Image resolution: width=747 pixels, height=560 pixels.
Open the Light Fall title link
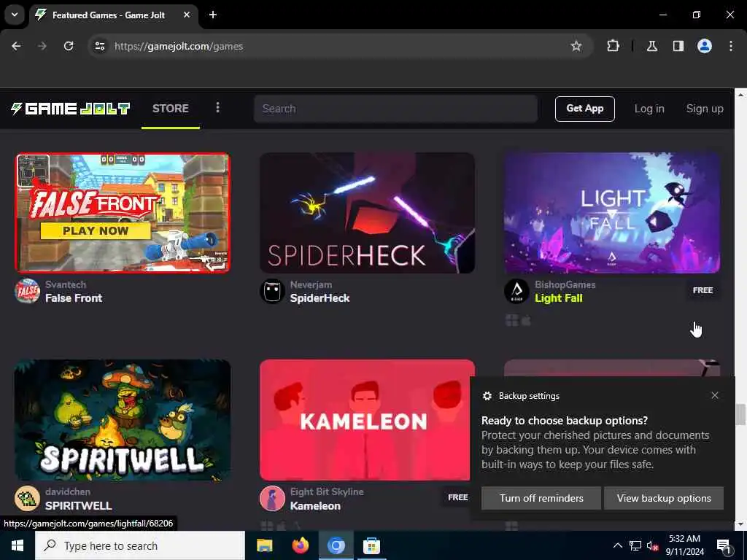tap(558, 298)
